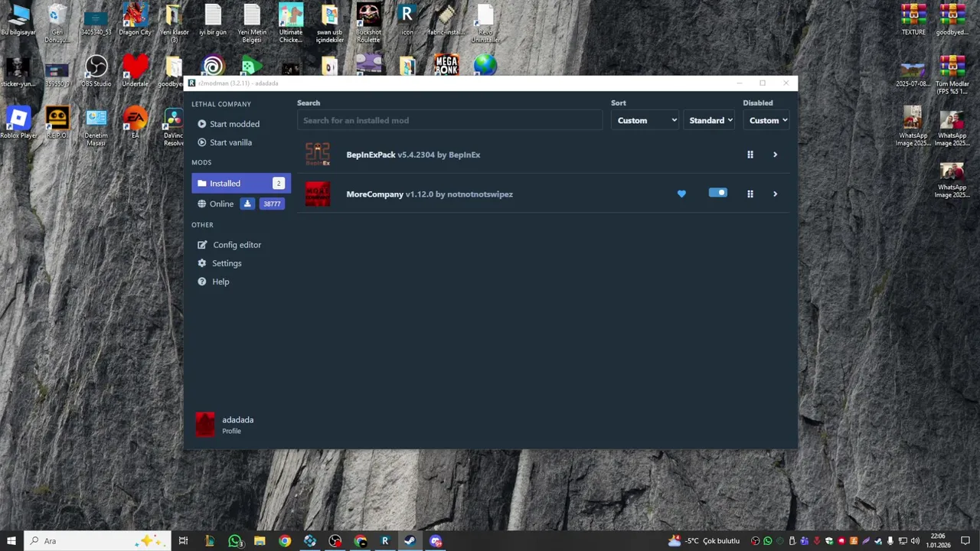Click the MoreCompany heart donate icon
The image size is (980, 551).
click(681, 194)
